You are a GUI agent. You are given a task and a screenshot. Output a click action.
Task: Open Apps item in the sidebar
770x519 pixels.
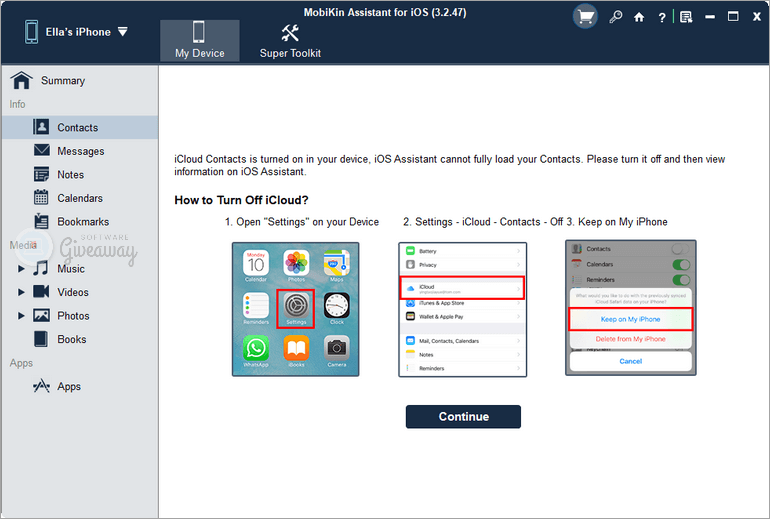(x=80, y=387)
